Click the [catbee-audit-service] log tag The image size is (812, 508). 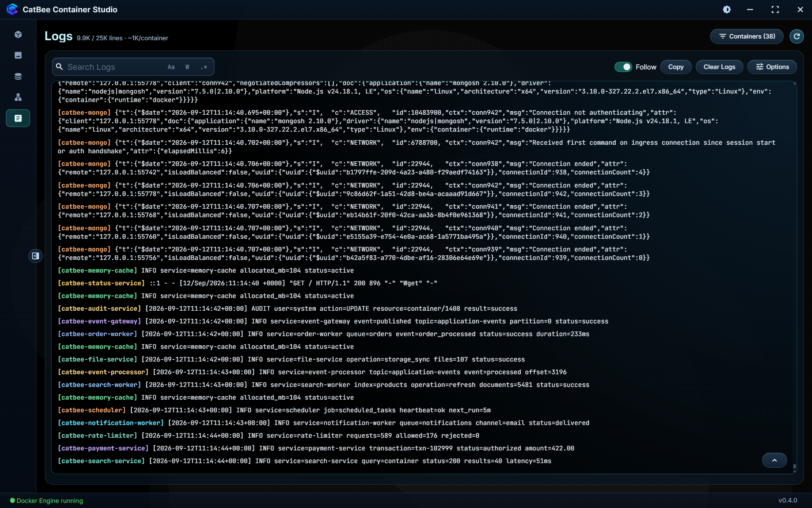[99, 309]
